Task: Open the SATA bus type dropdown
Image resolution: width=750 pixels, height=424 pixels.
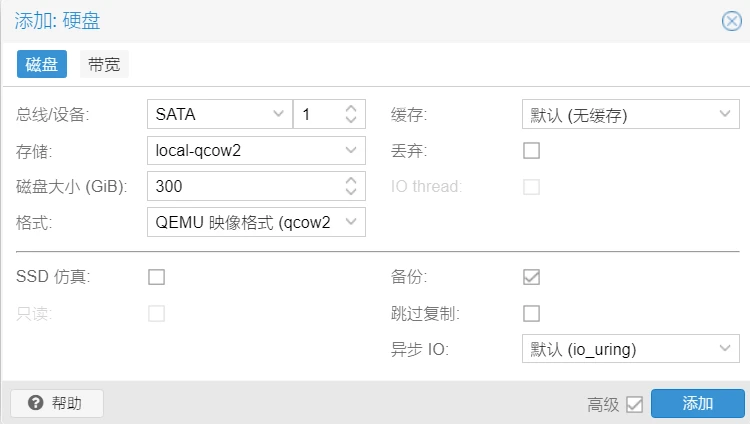Action: (x=279, y=115)
